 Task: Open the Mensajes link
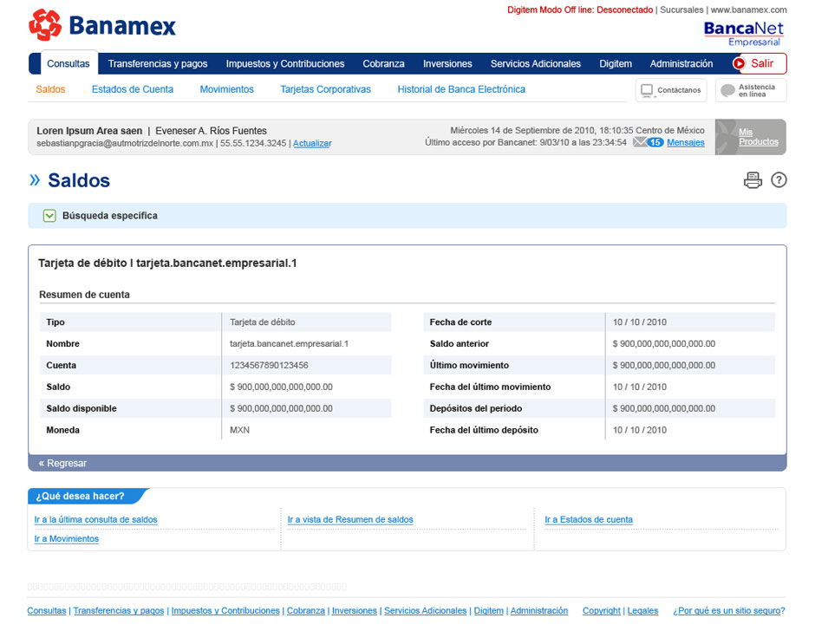686,142
